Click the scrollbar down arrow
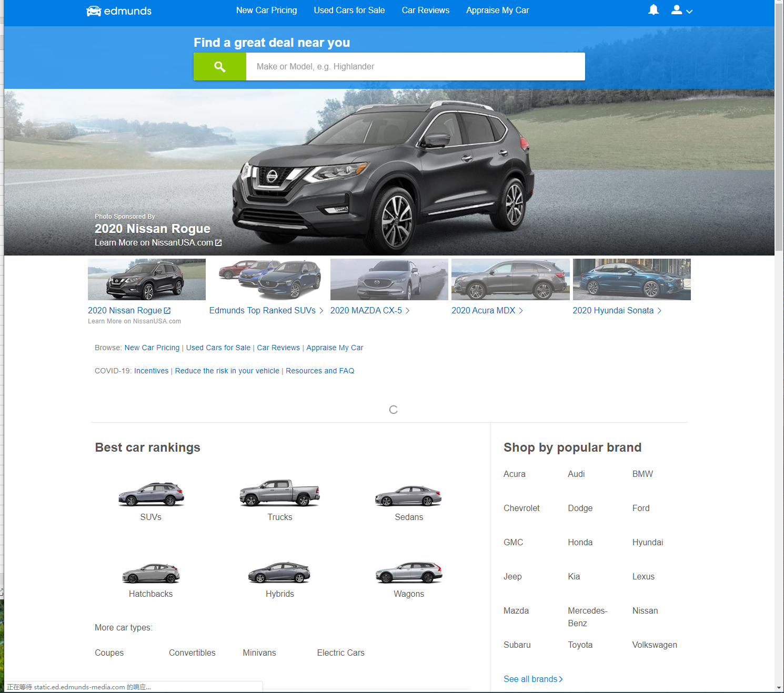Screen dimensions: 784x693 [x=779, y=688]
